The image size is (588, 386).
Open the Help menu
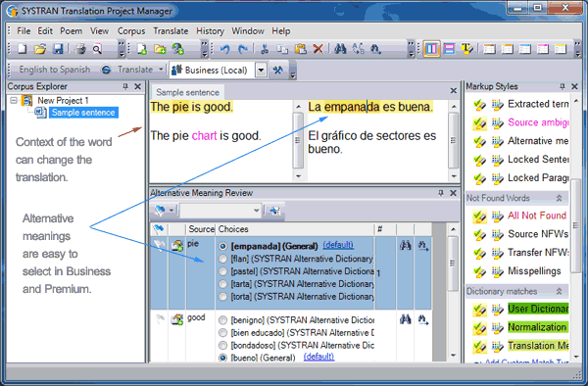281,31
